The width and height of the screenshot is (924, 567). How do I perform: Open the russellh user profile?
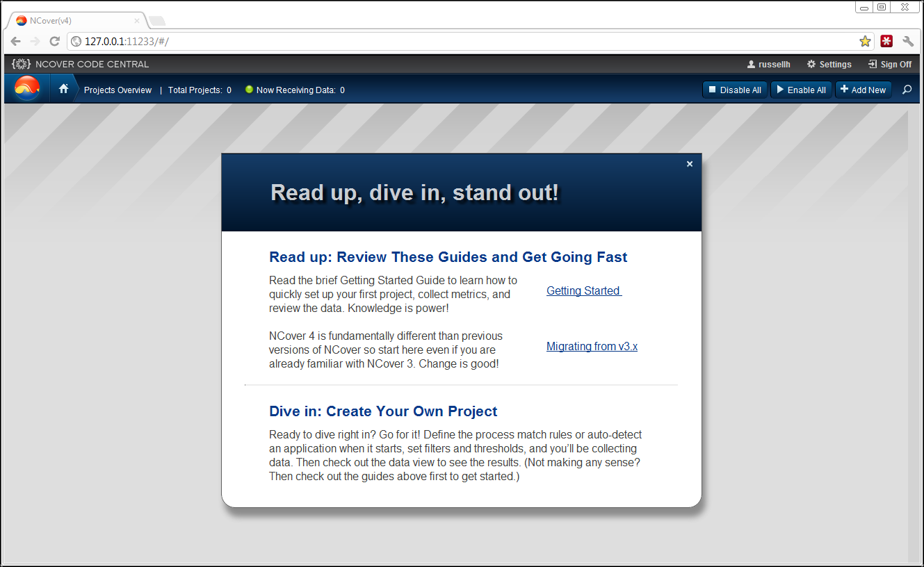tap(768, 64)
